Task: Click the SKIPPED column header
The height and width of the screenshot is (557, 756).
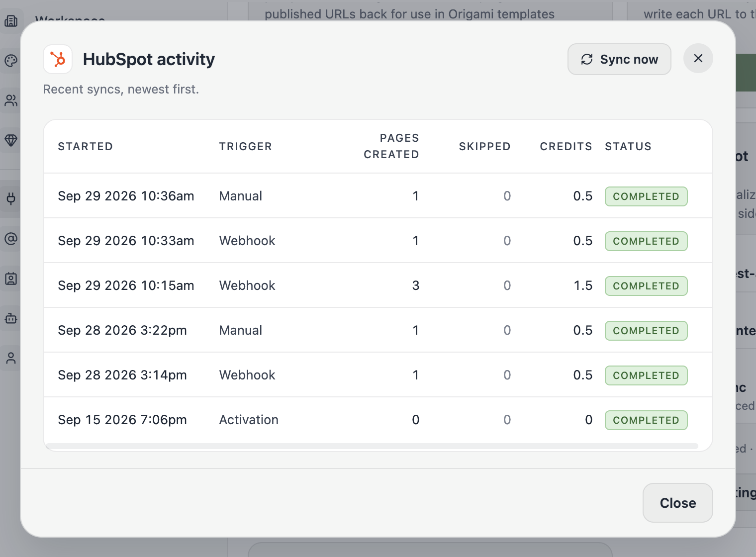Action: point(484,146)
